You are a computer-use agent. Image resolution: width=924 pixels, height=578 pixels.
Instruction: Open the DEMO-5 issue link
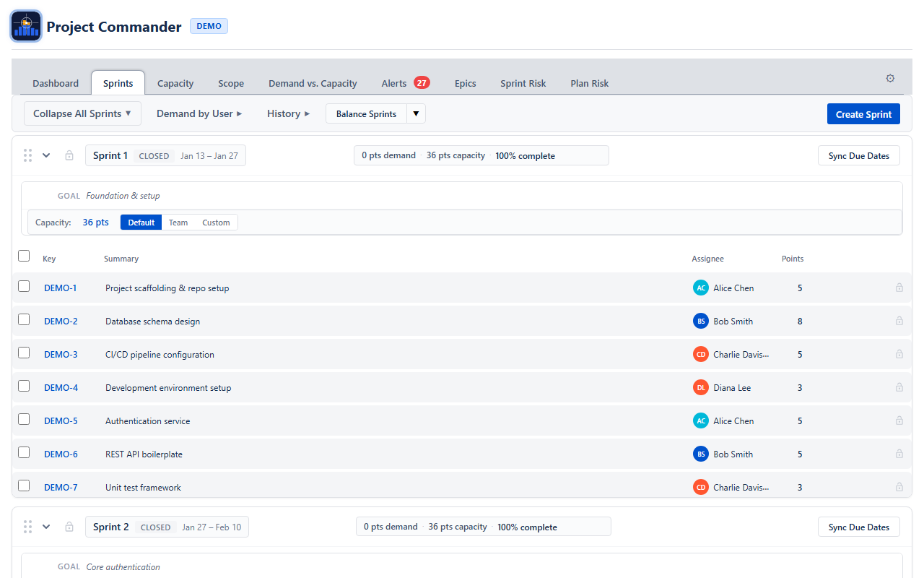pos(61,420)
